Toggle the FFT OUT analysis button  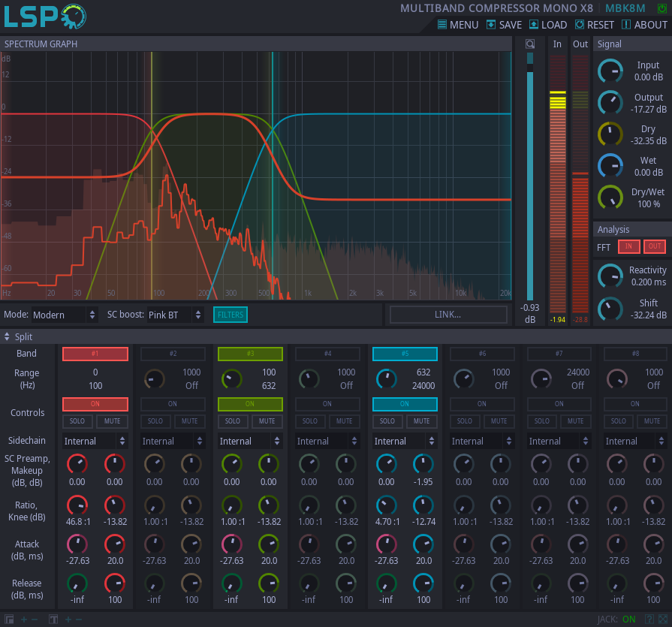(x=655, y=246)
